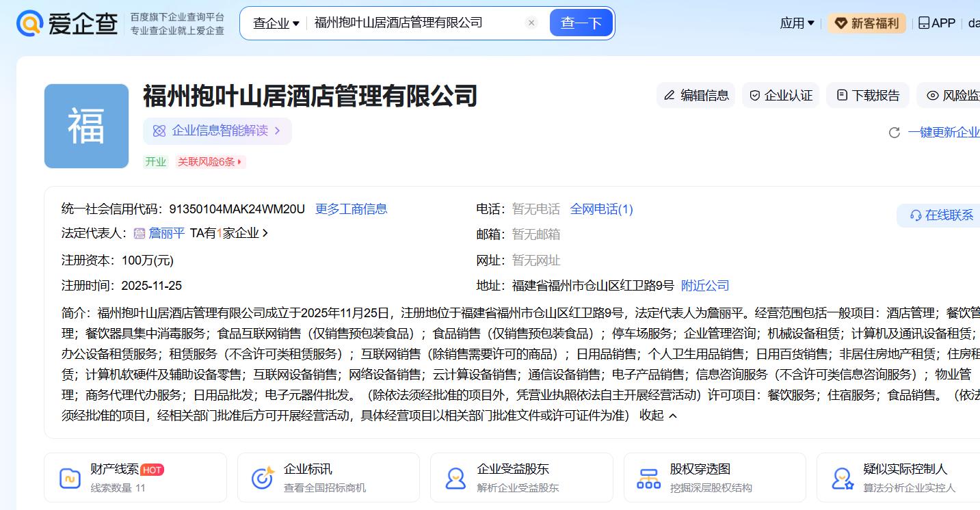Open legal representative 詹丽平 link
Viewport: 980px width, 510px height.
(x=166, y=233)
